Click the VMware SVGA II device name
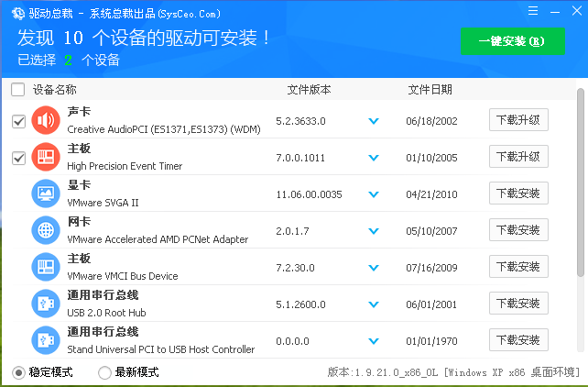 [103, 203]
